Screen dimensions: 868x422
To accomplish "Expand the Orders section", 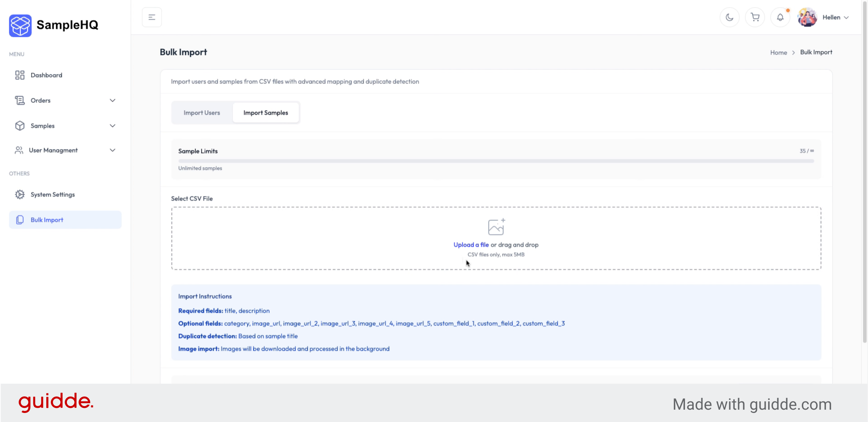I will coord(112,100).
